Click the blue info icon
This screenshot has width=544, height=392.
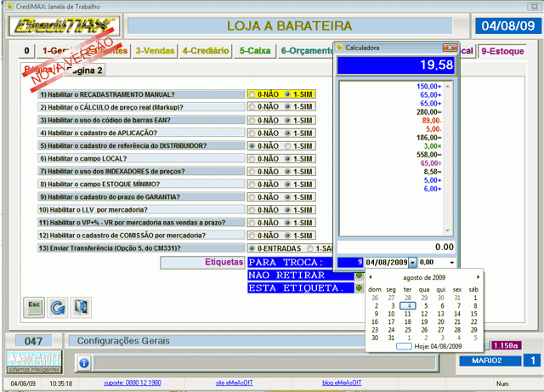click(x=84, y=363)
